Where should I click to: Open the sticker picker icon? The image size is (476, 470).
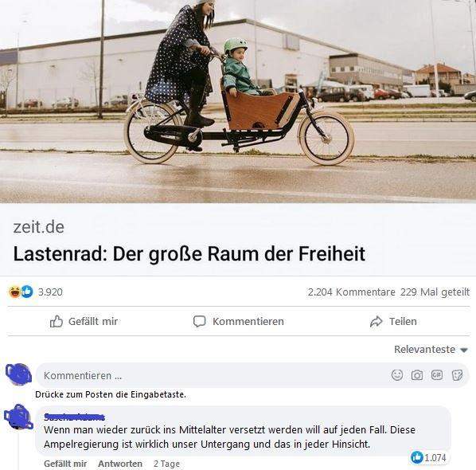tap(457, 375)
